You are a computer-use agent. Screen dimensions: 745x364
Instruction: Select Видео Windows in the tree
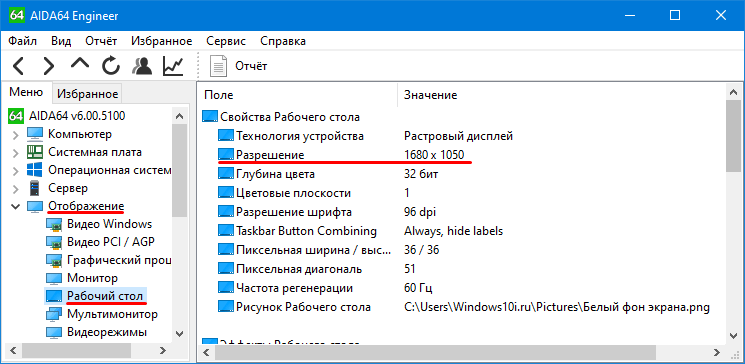[109, 224]
